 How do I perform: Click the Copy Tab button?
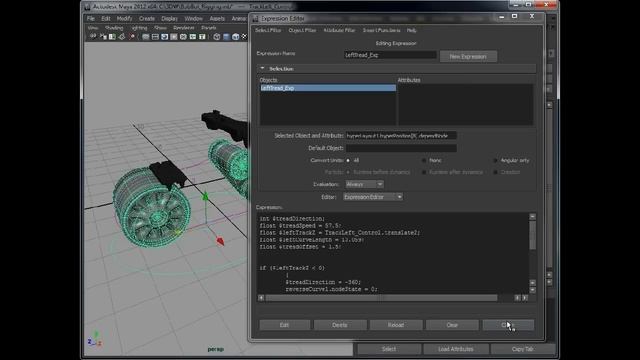[522, 349]
